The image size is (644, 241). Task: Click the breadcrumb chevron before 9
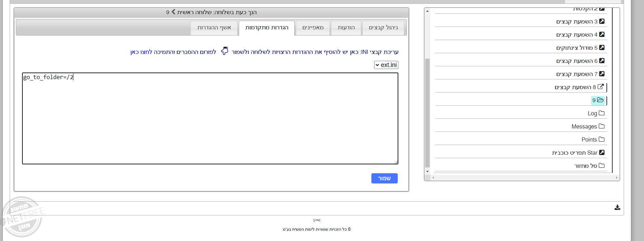tap(173, 12)
